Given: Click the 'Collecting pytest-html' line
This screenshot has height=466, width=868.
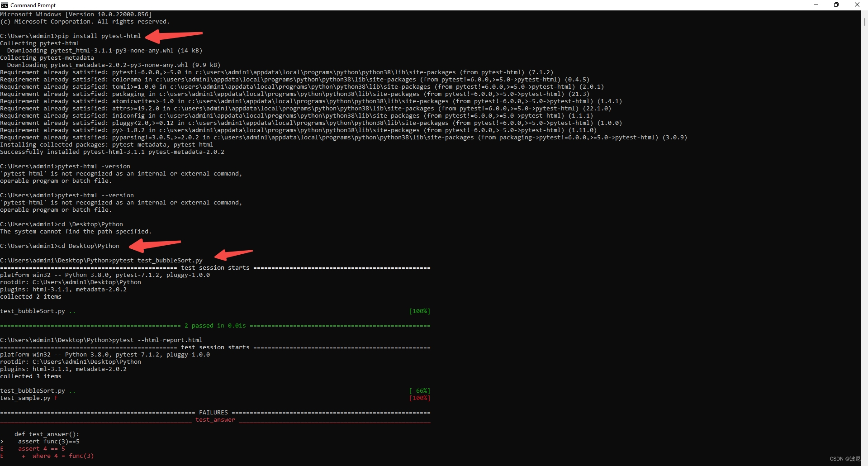Looking at the screenshot, I should (x=40, y=43).
